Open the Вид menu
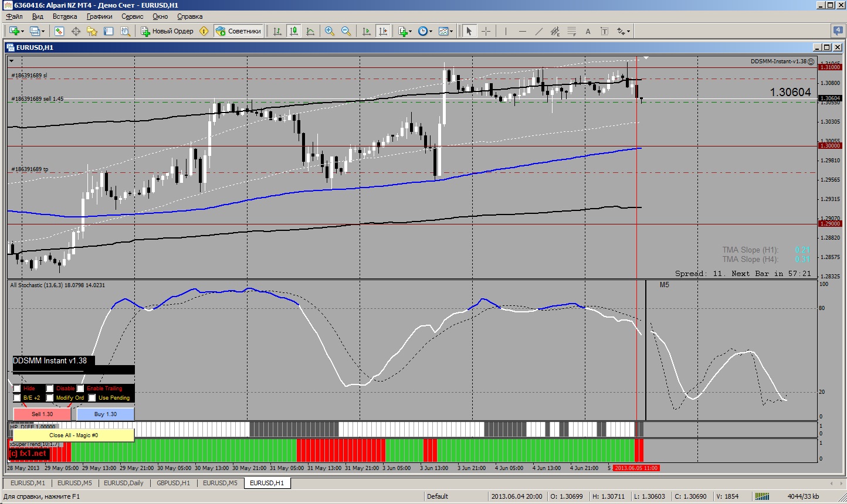This screenshot has width=847, height=504. click(38, 16)
